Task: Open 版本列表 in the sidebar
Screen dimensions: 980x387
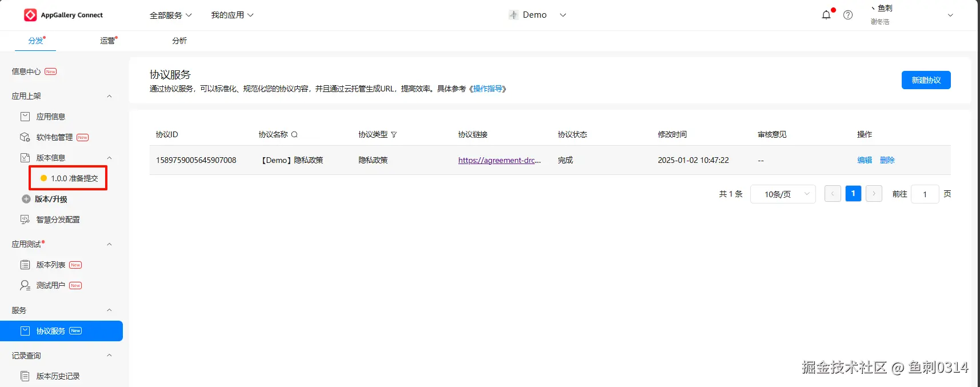Action: click(51, 265)
